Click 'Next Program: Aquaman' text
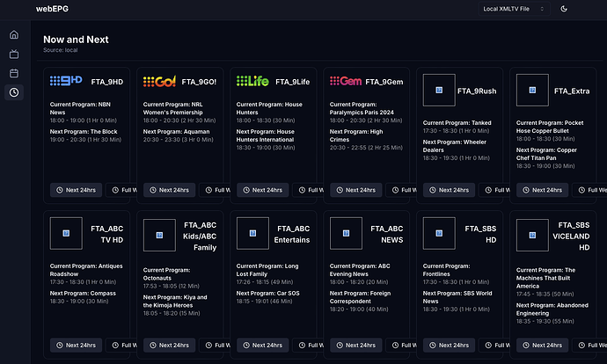607x364 pixels. pos(176,132)
